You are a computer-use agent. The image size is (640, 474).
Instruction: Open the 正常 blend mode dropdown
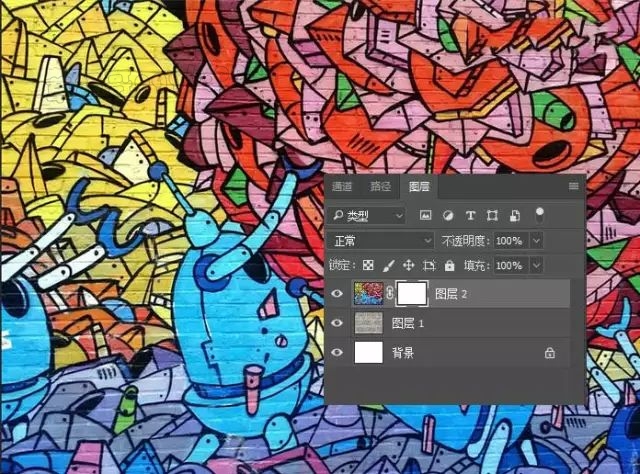(382, 240)
